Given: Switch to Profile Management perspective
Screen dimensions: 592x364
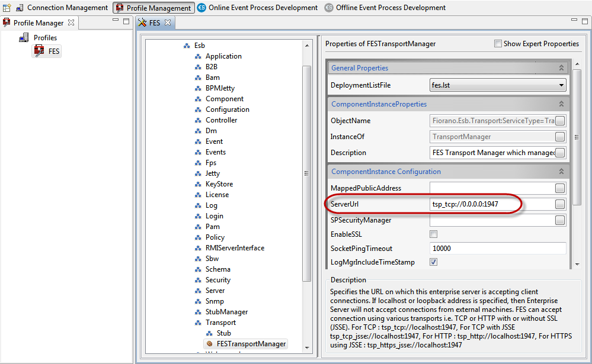Looking at the screenshot, I should coord(153,8).
